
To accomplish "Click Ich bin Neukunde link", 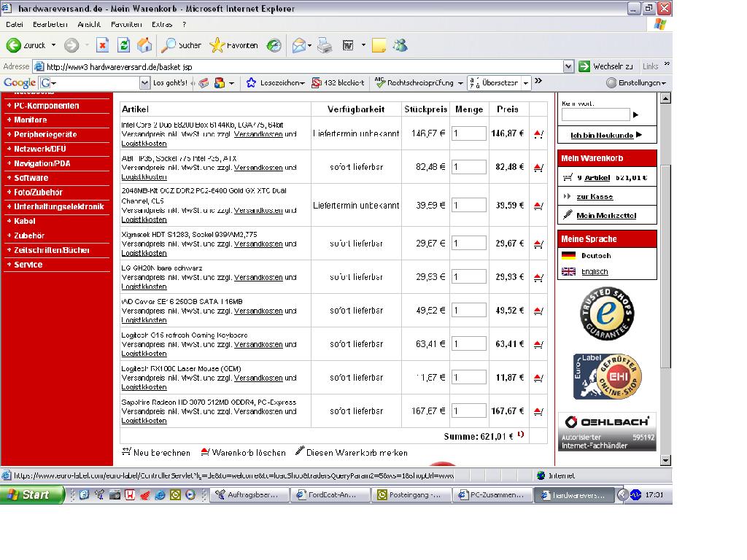I will click(x=602, y=135).
